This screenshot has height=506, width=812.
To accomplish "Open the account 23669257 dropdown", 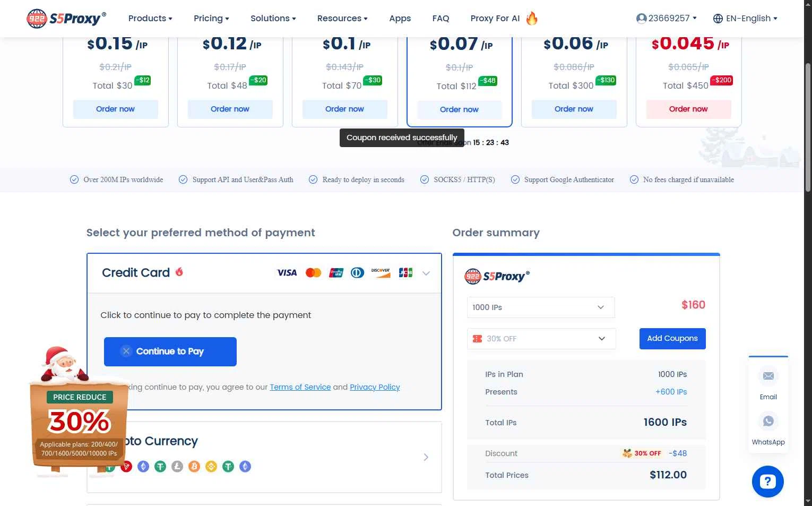I will click(x=667, y=19).
